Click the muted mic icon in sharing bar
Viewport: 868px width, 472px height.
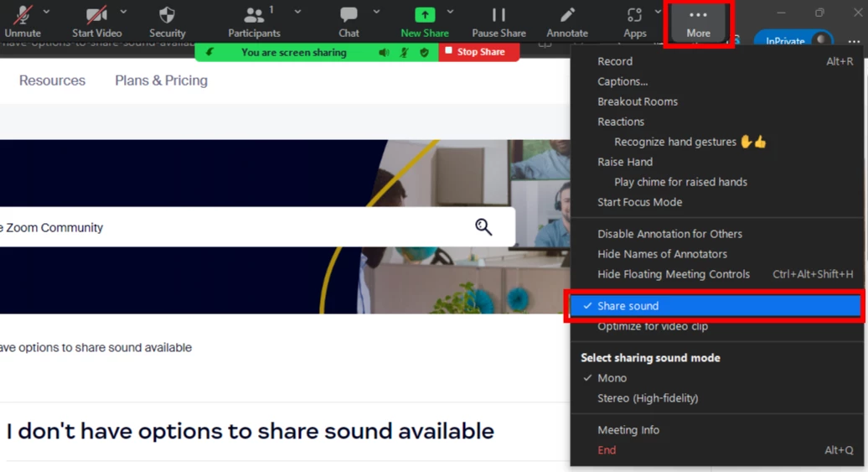tap(404, 53)
